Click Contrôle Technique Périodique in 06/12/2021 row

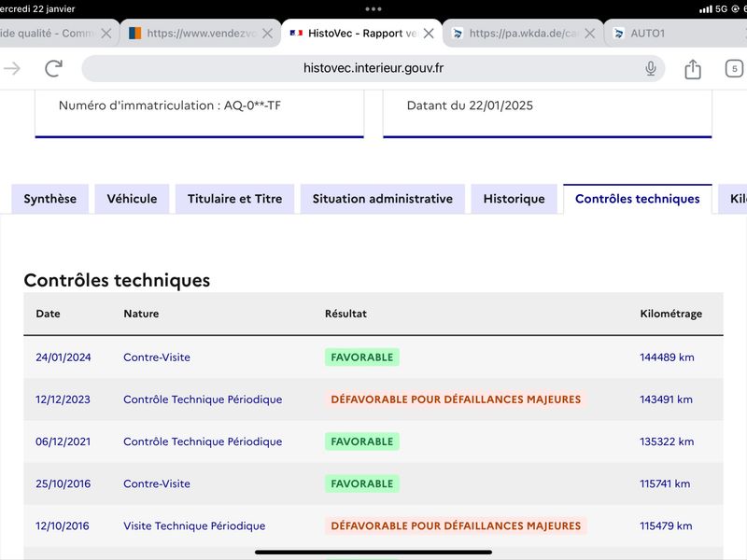pos(203,441)
